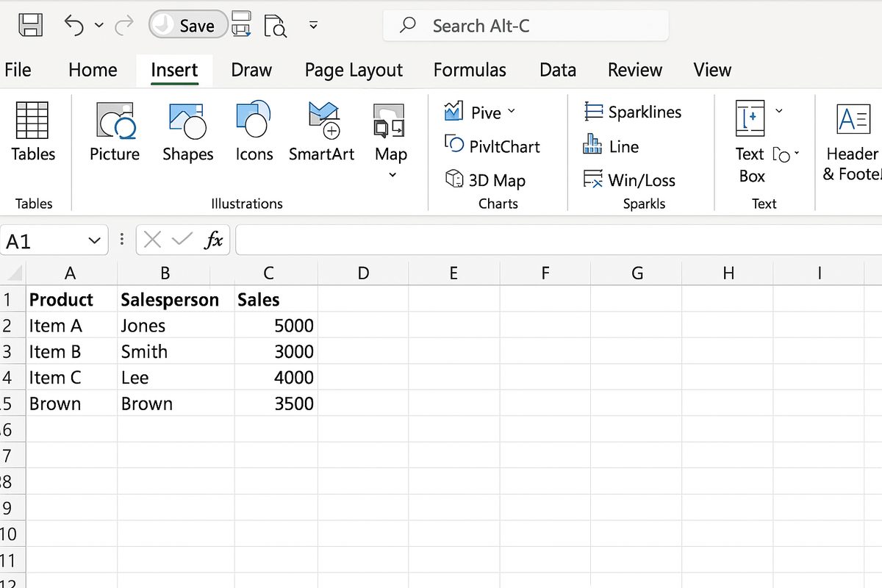Expand the Quick Access Toolbar customize arrow

click(313, 25)
